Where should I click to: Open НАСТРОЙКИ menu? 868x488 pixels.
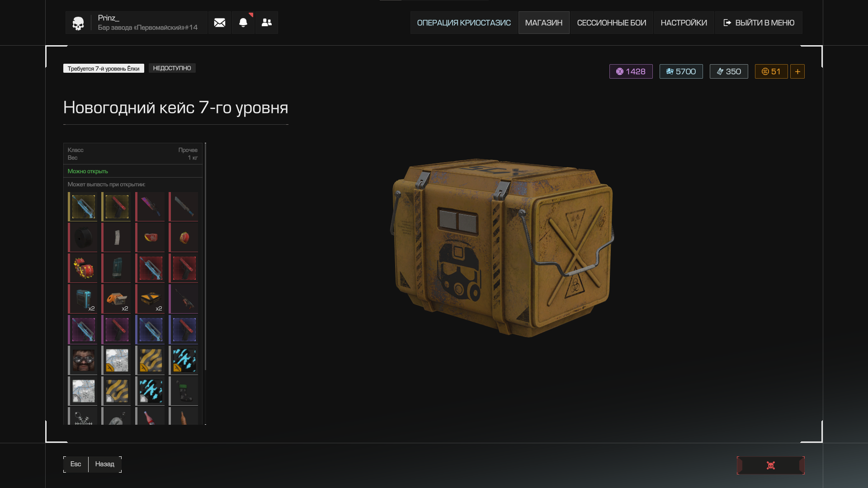tap(684, 23)
